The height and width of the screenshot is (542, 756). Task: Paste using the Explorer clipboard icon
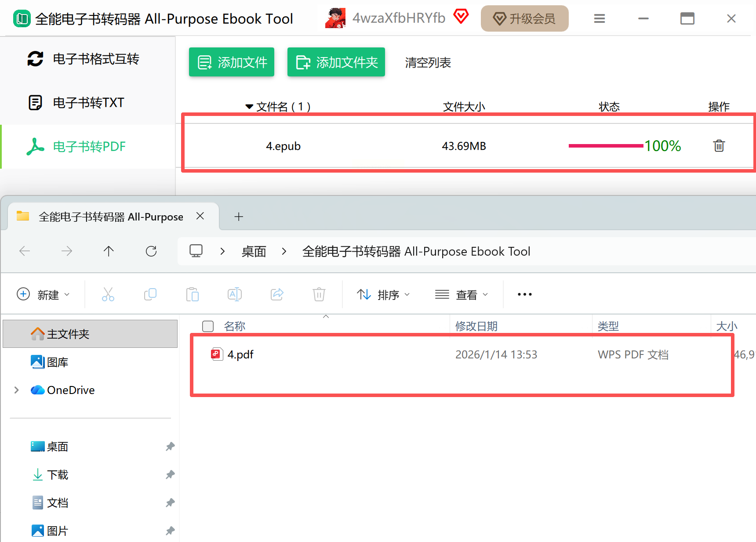click(x=193, y=294)
